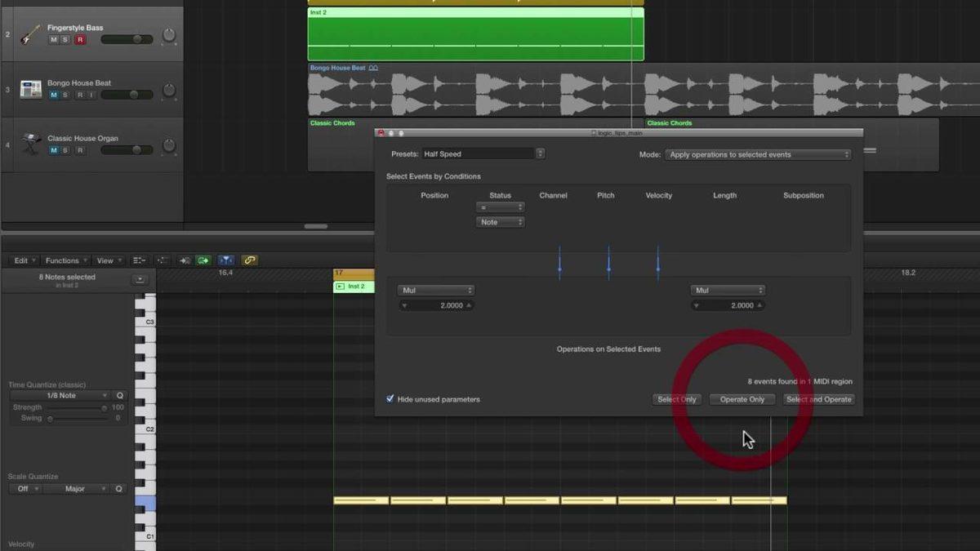This screenshot has height=551, width=980.
Task: Open the Functions menu in piano roll
Action: (x=65, y=260)
